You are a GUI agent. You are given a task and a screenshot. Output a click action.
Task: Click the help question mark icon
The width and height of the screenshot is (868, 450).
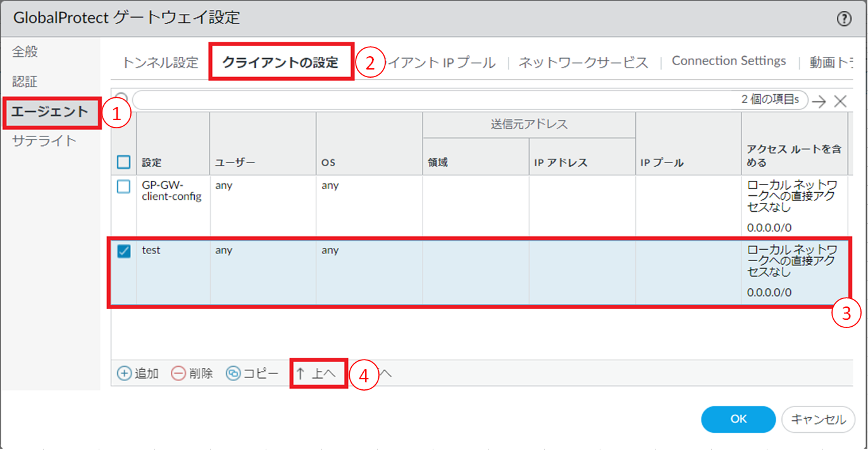[844, 19]
